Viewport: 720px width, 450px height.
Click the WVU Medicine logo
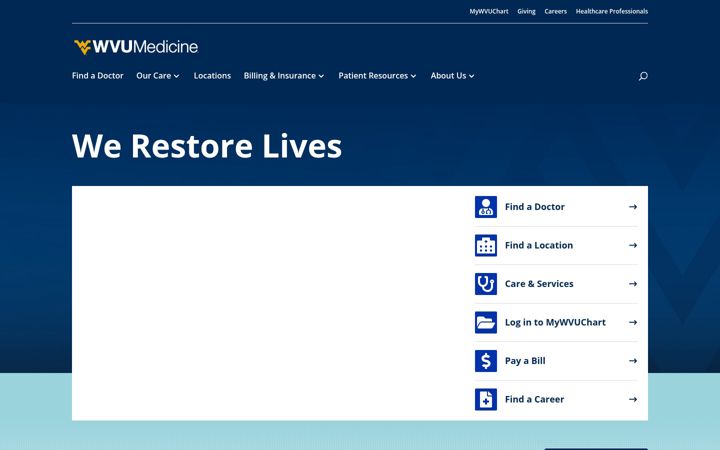136,47
